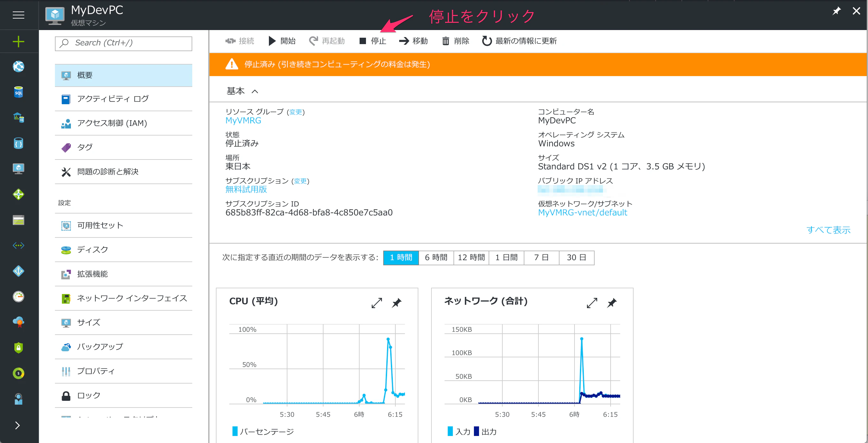Open the green circle billing sidebar icon
This screenshot has width=868, height=443.
[19, 373]
